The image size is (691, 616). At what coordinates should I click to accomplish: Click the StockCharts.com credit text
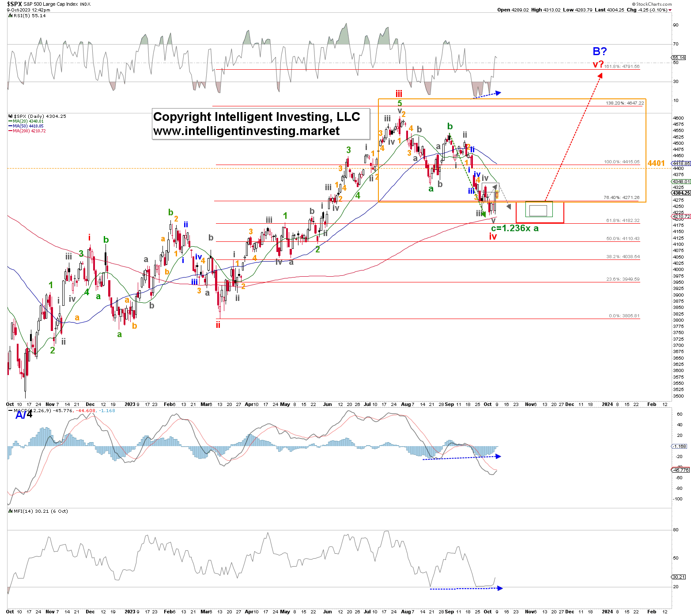point(651,4)
